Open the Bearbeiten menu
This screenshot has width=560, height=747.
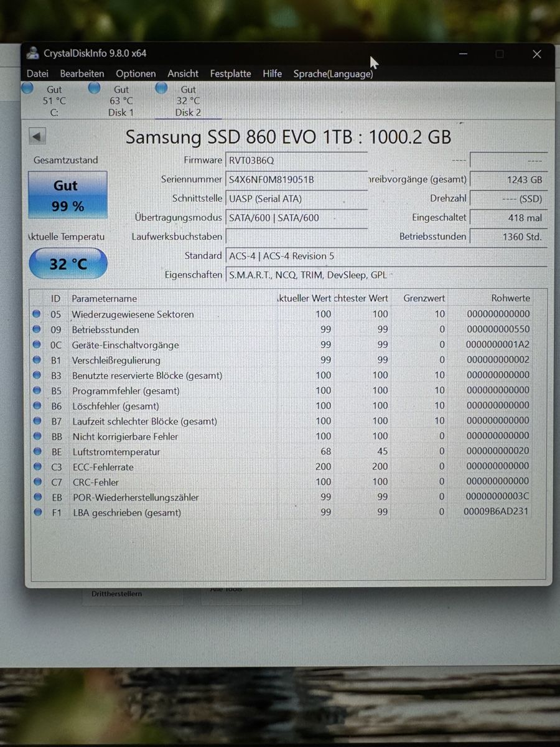(x=82, y=73)
